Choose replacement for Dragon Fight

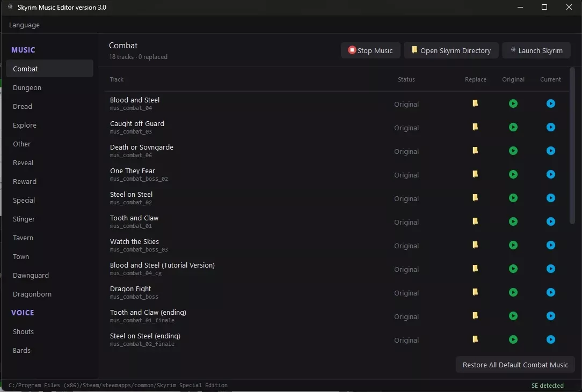475,292
